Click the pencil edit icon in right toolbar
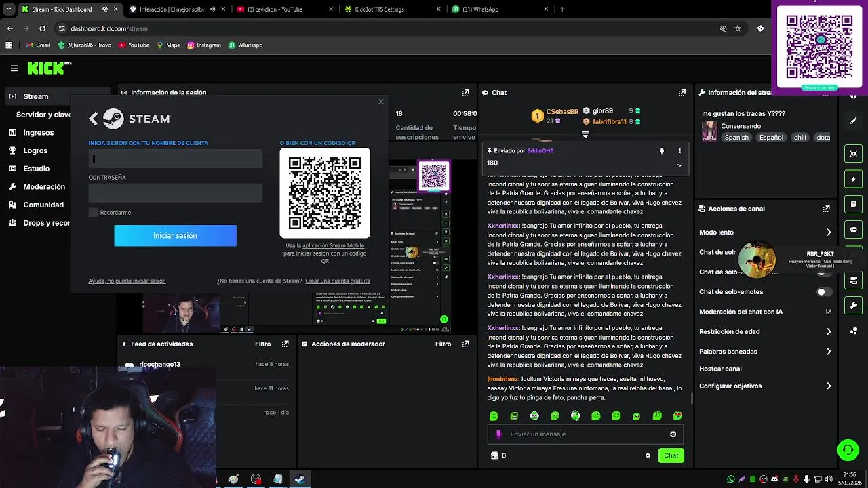This screenshot has height=488, width=868. pos(854,121)
